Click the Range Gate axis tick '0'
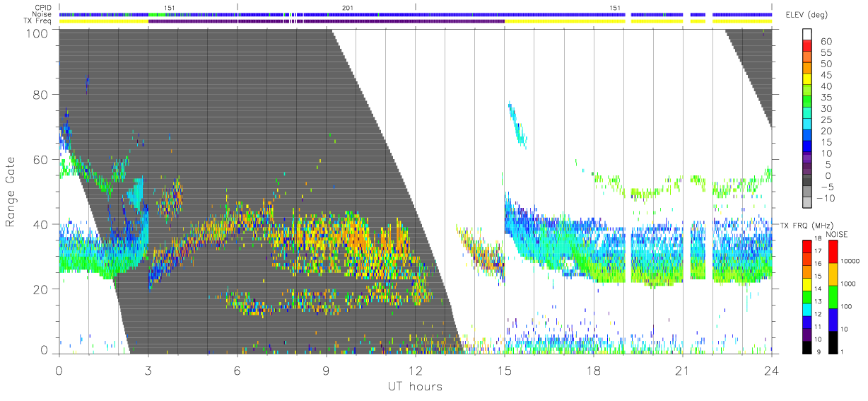 click(x=45, y=349)
